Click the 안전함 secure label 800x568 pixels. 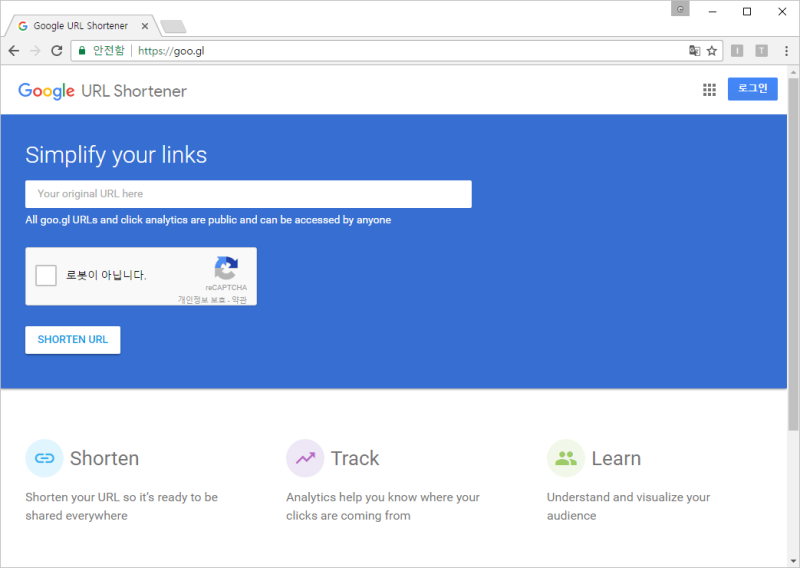[x=109, y=50]
